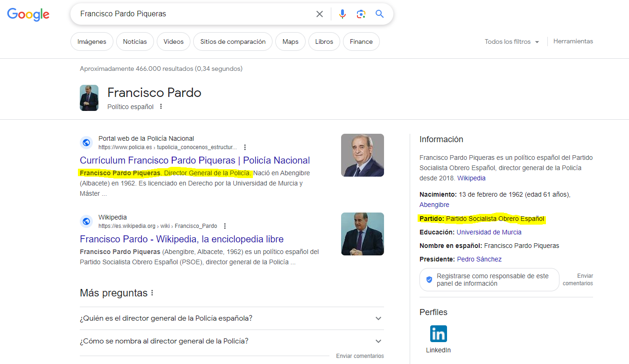Screen dimensions: 629x364
Task: Click the photo thumbnail of Wikipedia result
Action: (363, 234)
